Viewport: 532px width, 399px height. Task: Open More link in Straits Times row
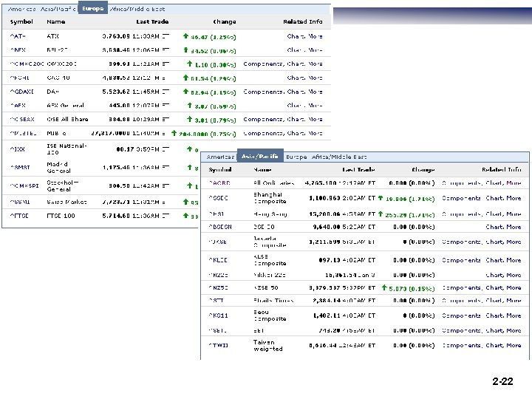pyautogui.click(x=514, y=300)
